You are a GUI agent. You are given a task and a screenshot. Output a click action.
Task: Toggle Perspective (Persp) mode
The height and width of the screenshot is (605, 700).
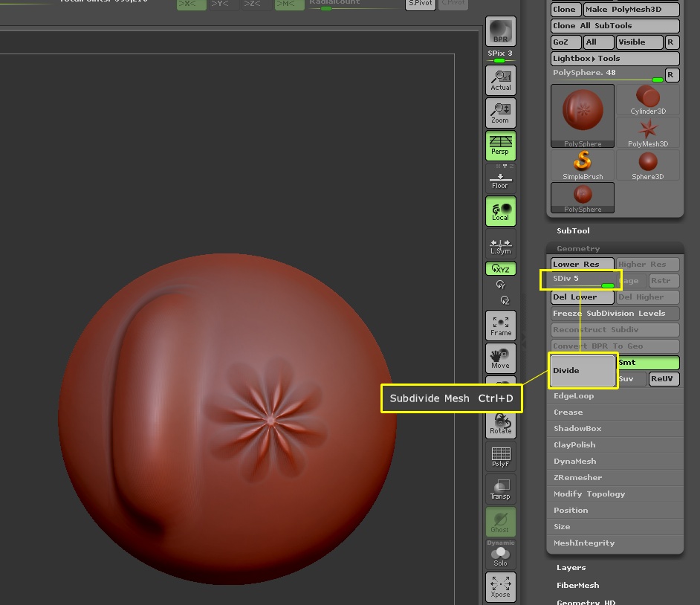[500, 146]
